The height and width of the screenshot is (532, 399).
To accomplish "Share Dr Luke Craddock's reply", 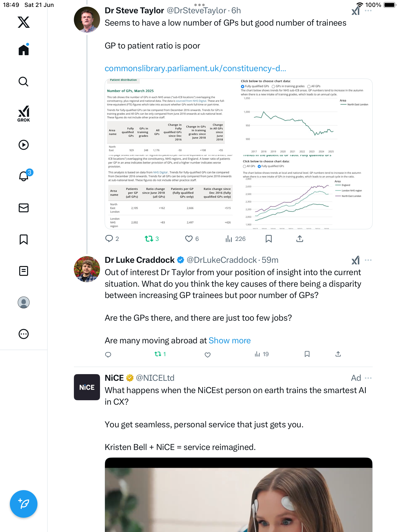I will (x=338, y=354).
